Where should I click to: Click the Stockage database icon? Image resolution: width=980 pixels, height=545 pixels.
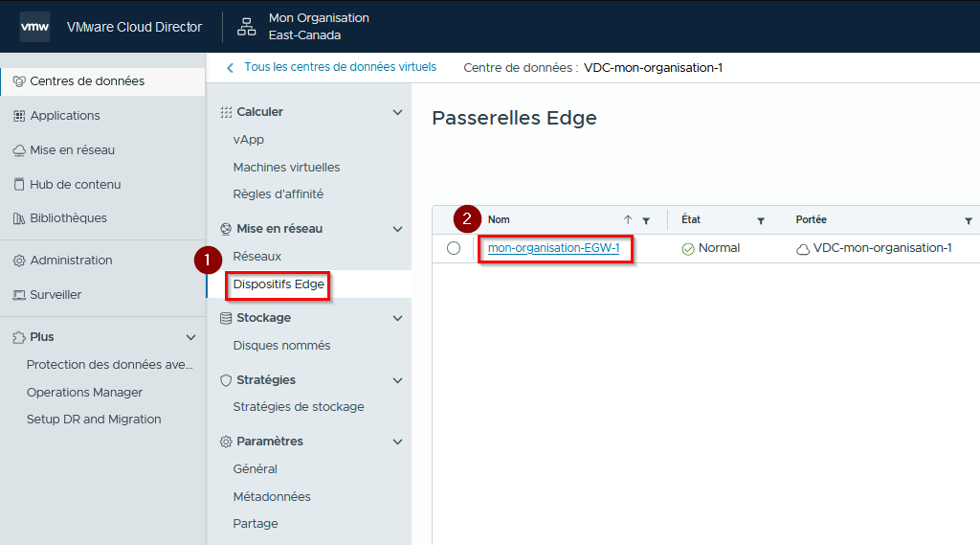(x=226, y=318)
